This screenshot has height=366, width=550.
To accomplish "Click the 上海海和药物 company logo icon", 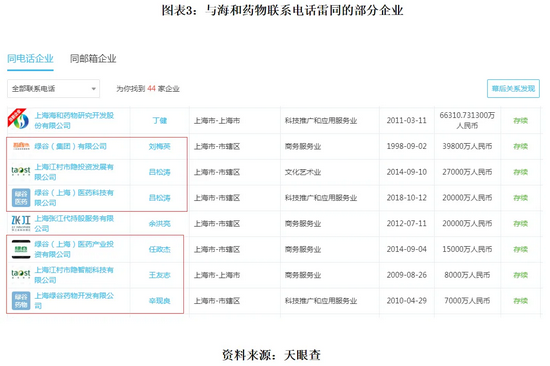I will (19, 119).
